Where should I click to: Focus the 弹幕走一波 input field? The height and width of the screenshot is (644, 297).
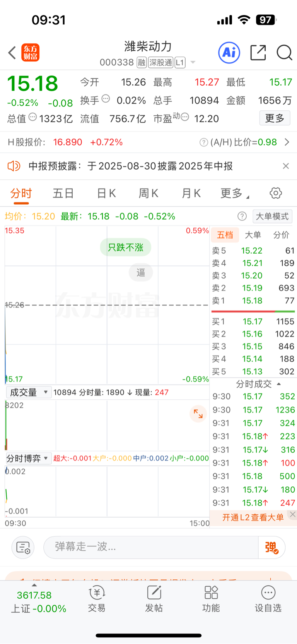point(151,547)
